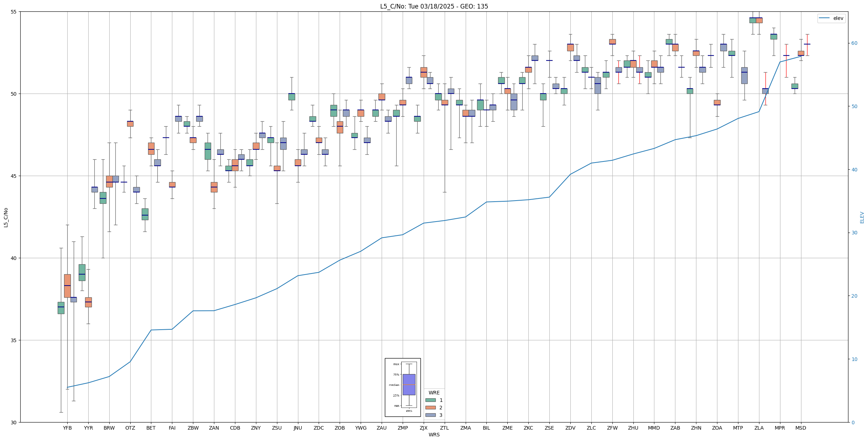Click the chart title L5_C/No
Image resolution: width=868 pixels, height=441 pixels.
pos(434,6)
